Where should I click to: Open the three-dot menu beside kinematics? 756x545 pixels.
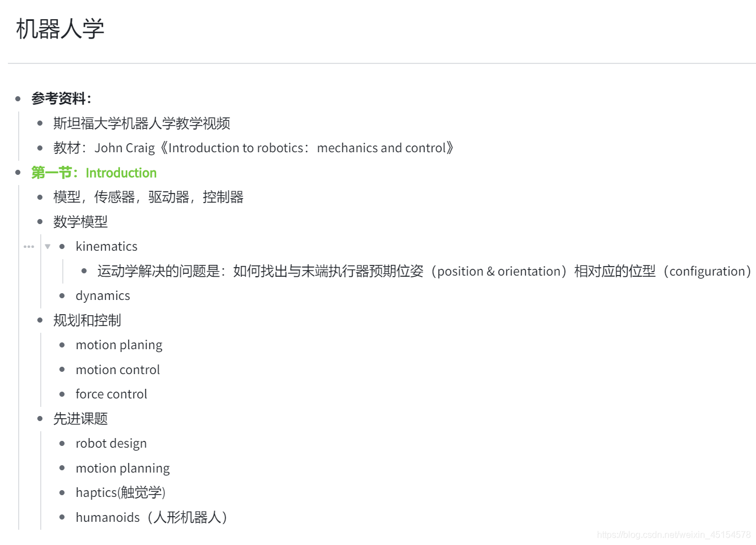pos(29,246)
